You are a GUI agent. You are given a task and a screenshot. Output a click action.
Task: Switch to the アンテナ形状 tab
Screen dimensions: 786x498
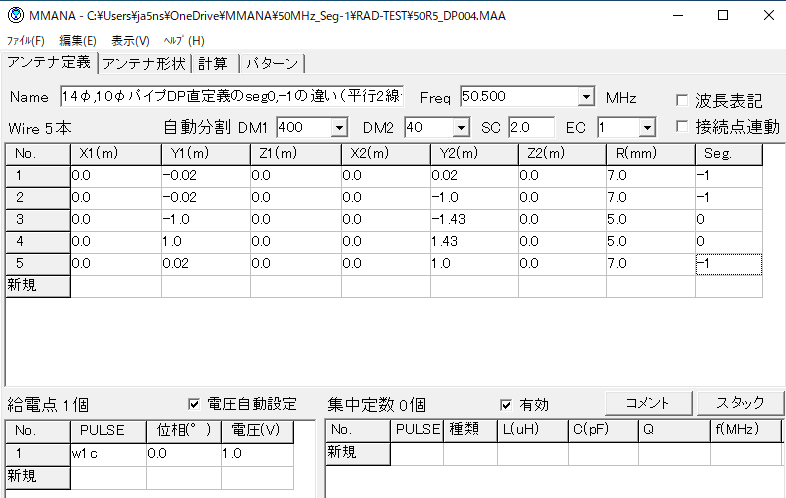coord(144,64)
